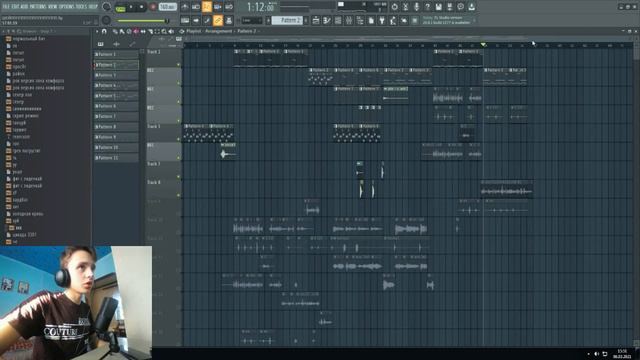This screenshot has width=640, height=360.
Task: Open the content library download icon
Action: [x=471, y=7]
